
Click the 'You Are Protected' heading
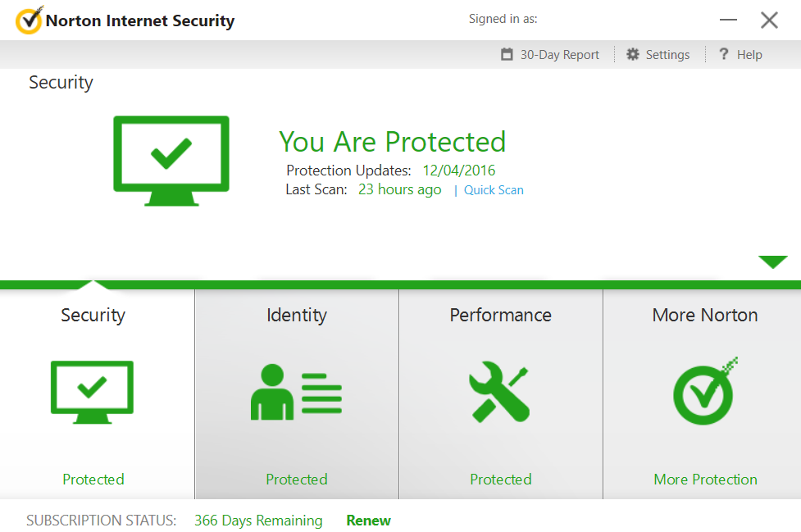(x=393, y=142)
